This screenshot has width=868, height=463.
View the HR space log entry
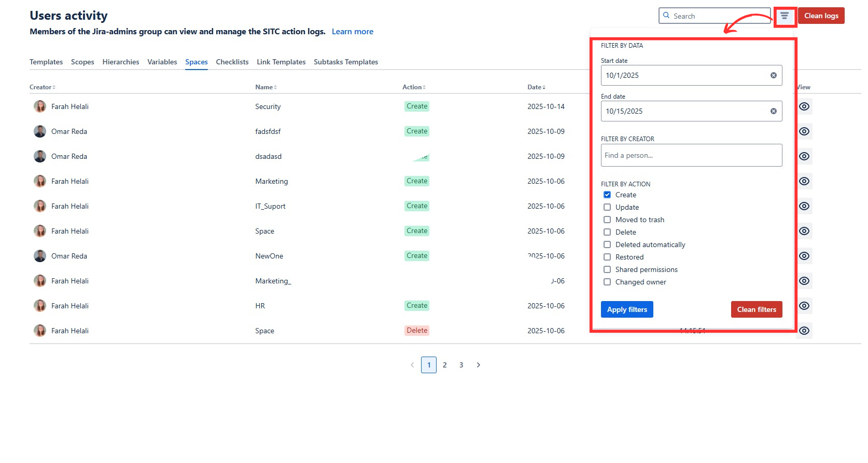[804, 306]
